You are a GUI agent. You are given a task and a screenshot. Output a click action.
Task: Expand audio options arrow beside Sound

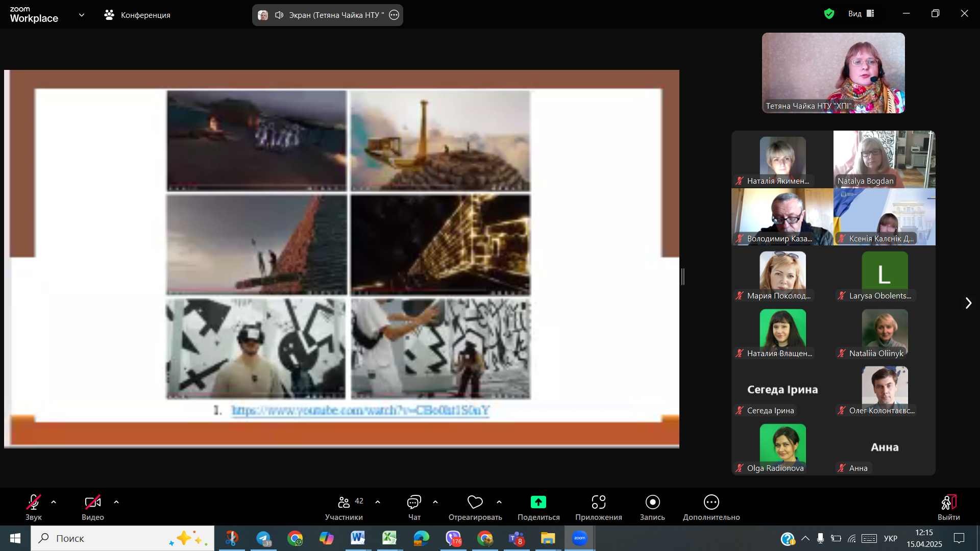[54, 502]
